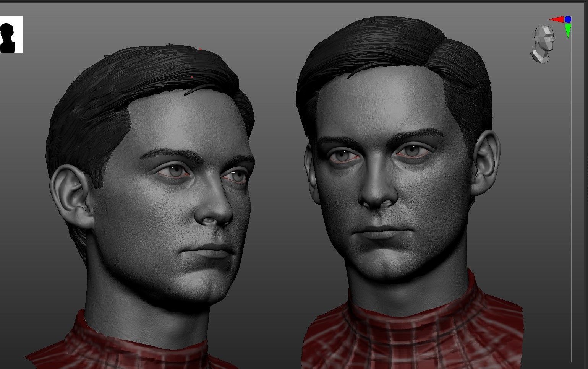Click the blue axis dot
The width and height of the screenshot is (588, 369).
point(568,19)
